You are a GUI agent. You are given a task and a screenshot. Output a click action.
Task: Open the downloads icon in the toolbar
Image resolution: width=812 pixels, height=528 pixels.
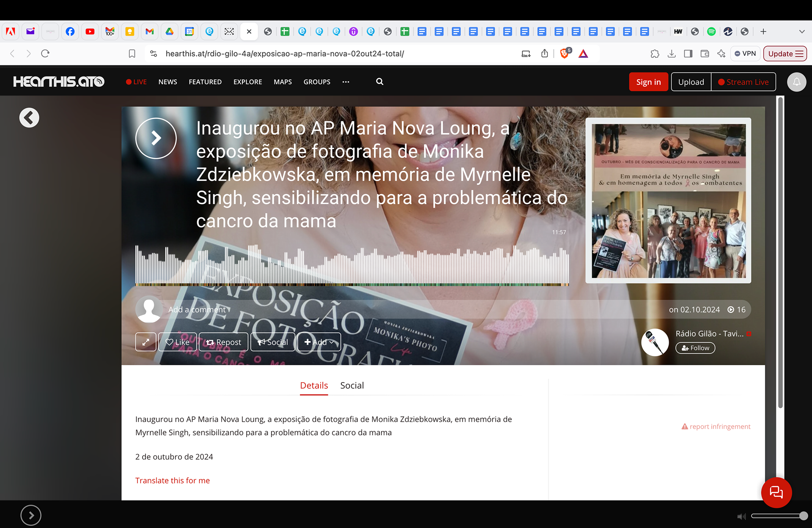click(x=672, y=54)
